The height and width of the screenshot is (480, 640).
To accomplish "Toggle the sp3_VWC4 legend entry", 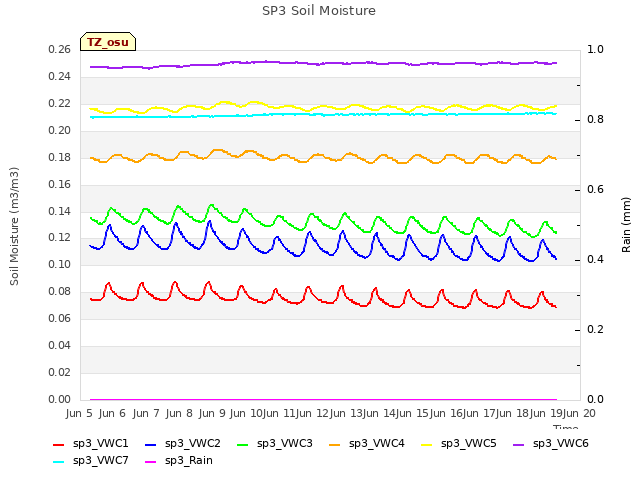I will click(x=367, y=444).
